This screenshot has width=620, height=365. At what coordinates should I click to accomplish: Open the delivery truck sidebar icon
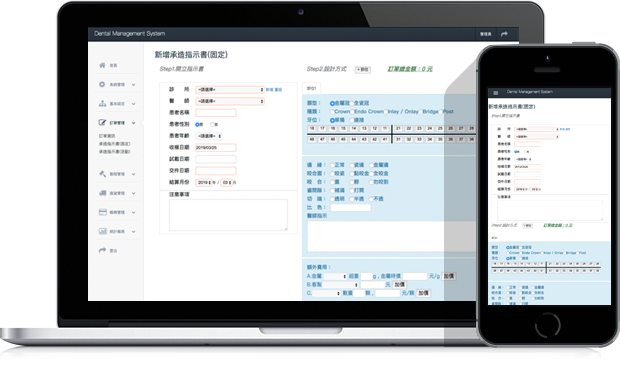102,193
